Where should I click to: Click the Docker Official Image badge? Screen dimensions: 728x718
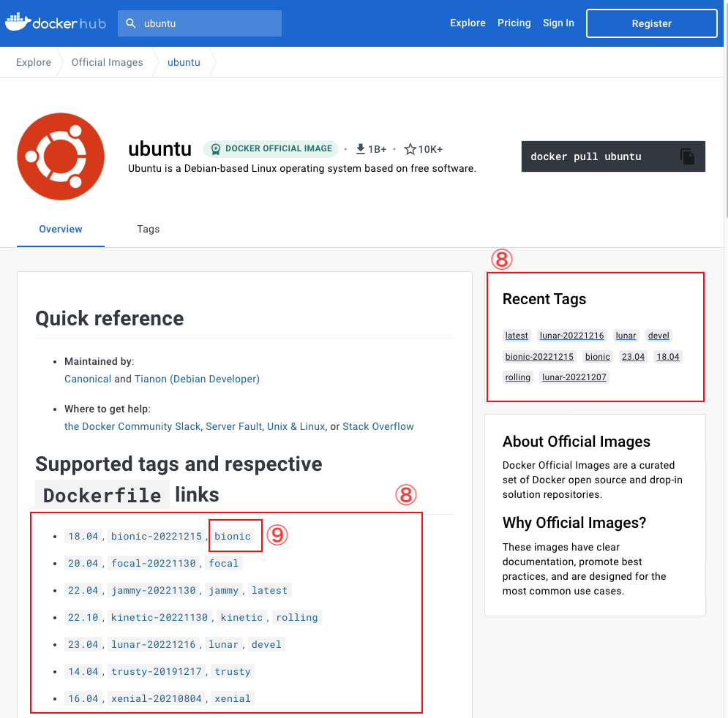tap(271, 149)
